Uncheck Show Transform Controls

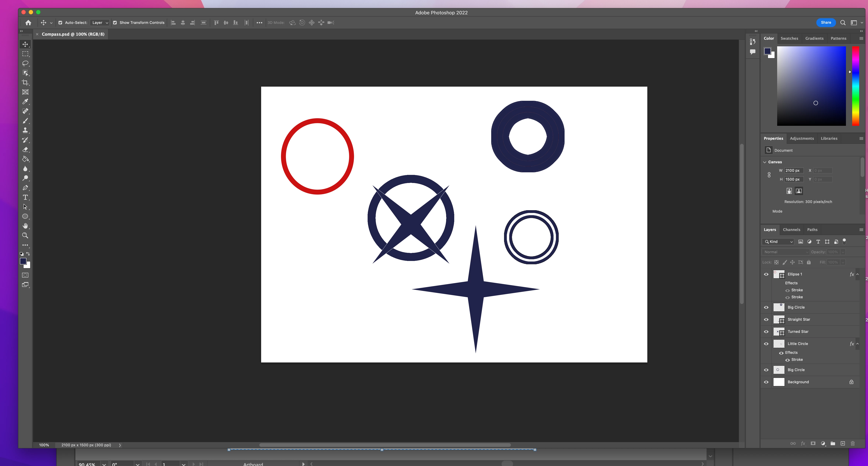(115, 23)
